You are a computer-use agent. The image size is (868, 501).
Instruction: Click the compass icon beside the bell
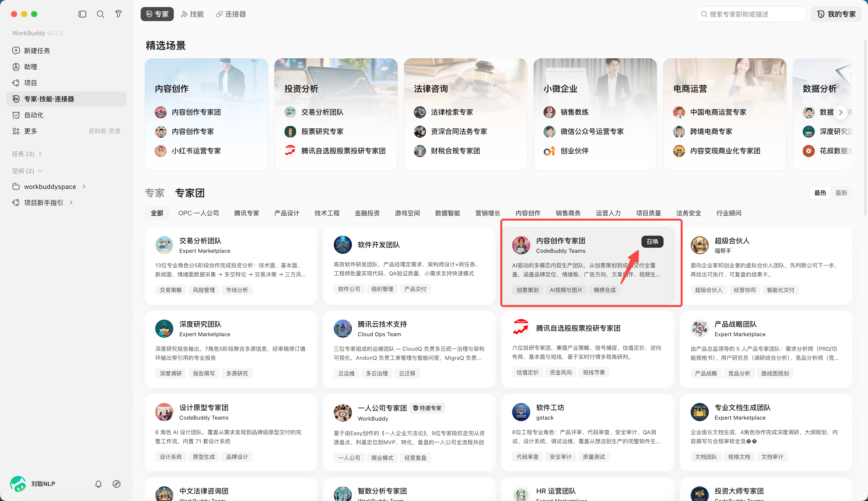(117, 484)
